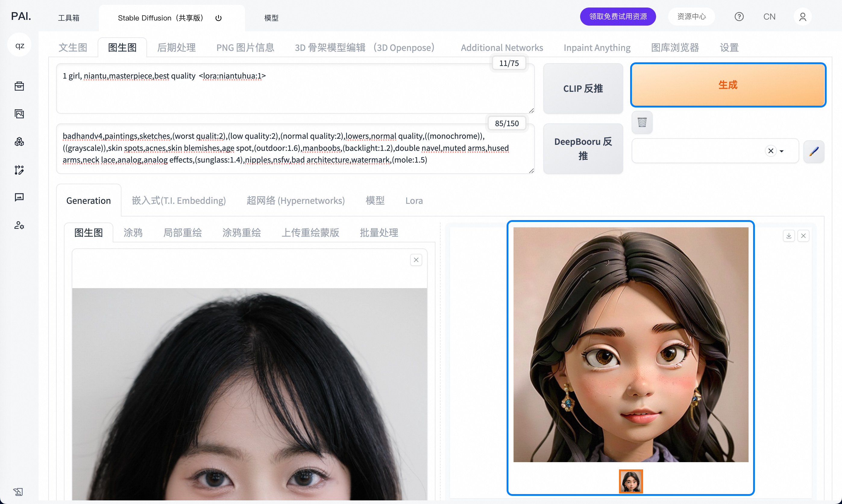
Task: Expand the styles dropdown arrow
Action: (781, 151)
